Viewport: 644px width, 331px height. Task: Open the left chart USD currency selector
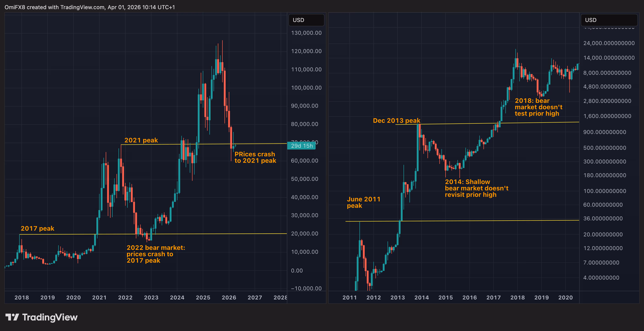[x=306, y=20]
